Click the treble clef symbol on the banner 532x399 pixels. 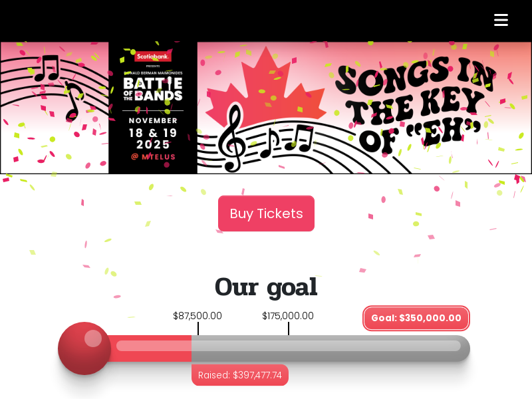(231, 138)
